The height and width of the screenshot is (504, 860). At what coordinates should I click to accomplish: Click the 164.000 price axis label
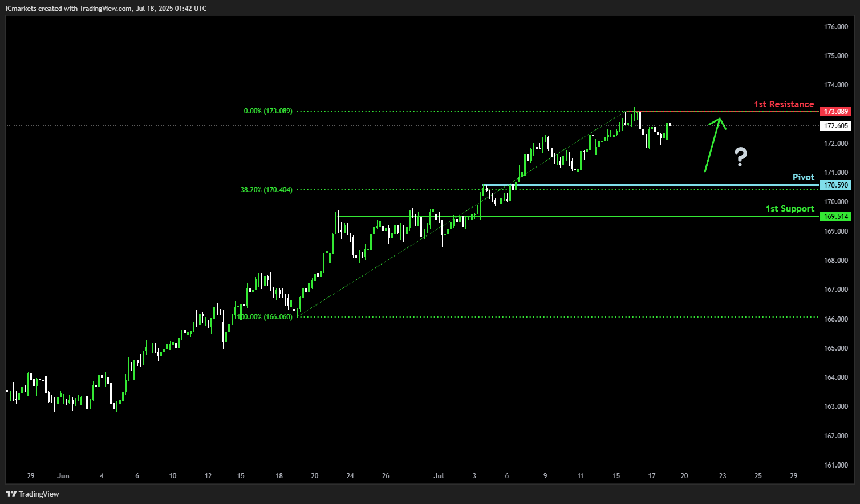836,377
